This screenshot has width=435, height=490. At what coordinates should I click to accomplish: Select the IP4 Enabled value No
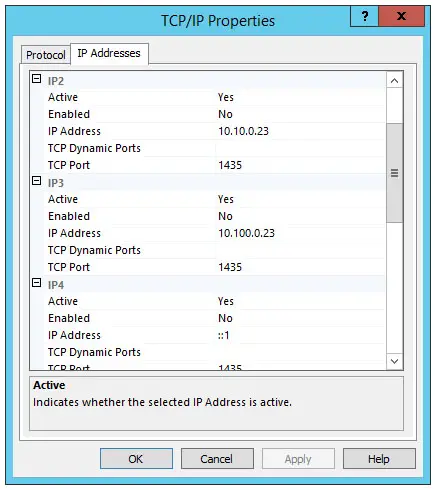[x=301, y=318]
